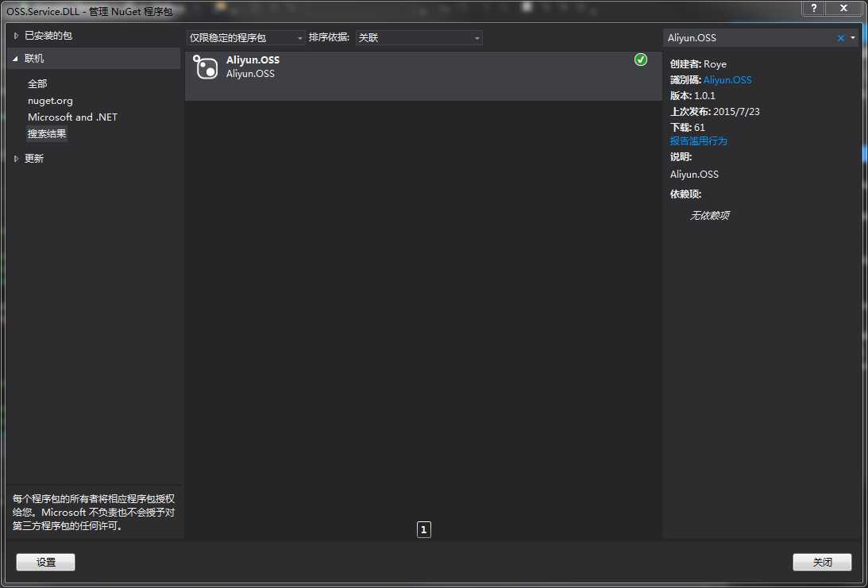Click in the Aliyun.OSS search field
868x588 pixels.
coord(750,37)
